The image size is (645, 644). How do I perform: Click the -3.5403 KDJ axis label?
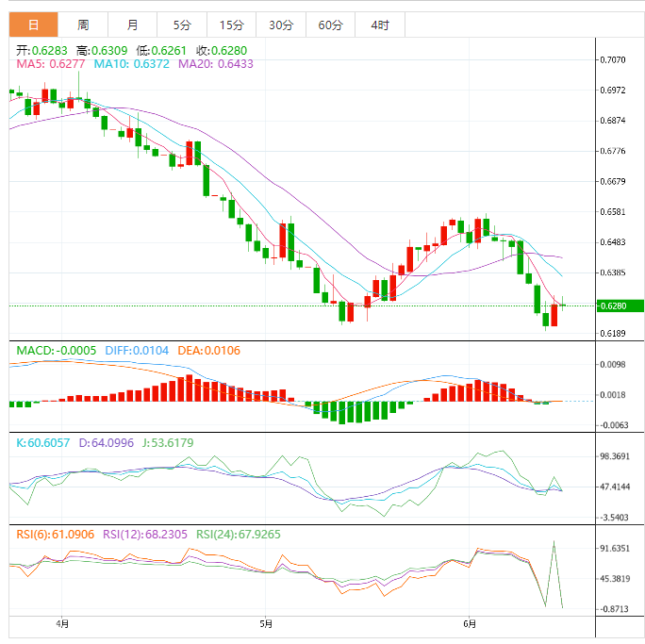point(614,518)
